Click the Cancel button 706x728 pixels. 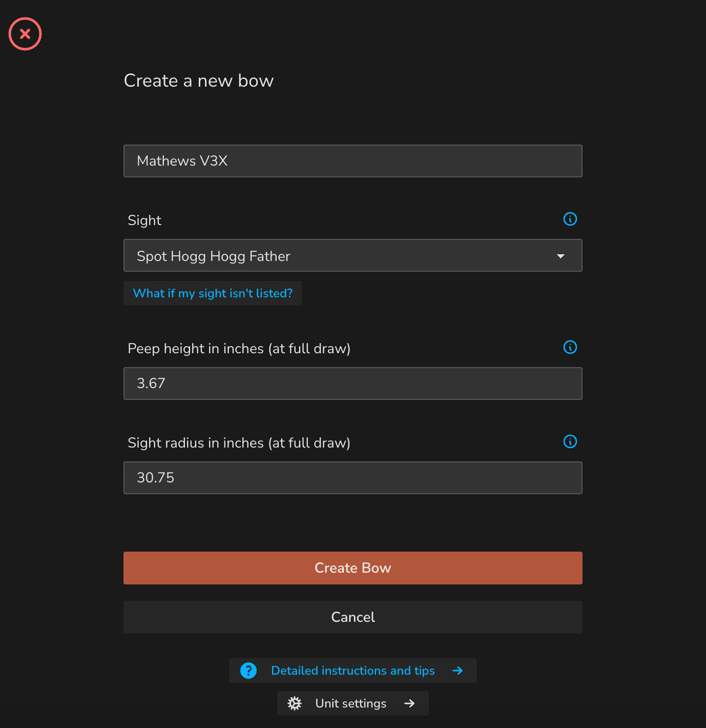353,617
